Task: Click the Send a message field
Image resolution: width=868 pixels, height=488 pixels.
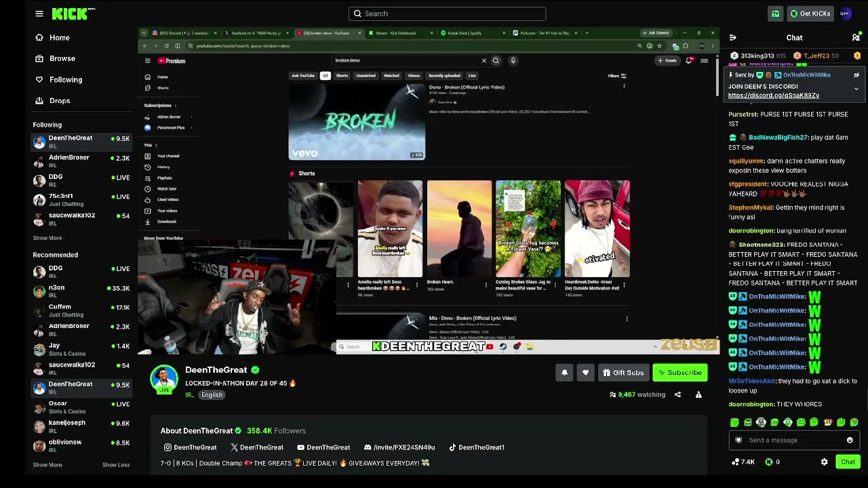Action: coord(794,441)
